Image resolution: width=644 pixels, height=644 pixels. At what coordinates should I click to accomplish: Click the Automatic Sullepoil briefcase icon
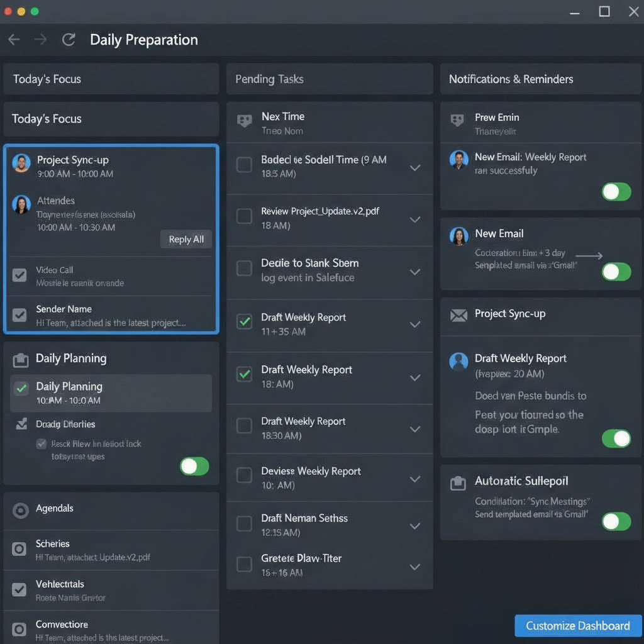click(x=458, y=482)
